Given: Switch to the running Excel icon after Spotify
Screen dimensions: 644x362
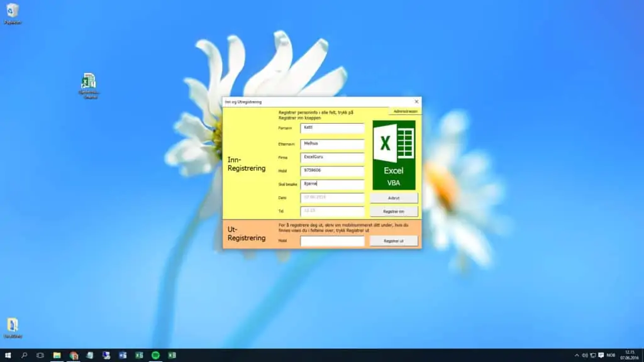Looking at the screenshot, I should (172, 355).
